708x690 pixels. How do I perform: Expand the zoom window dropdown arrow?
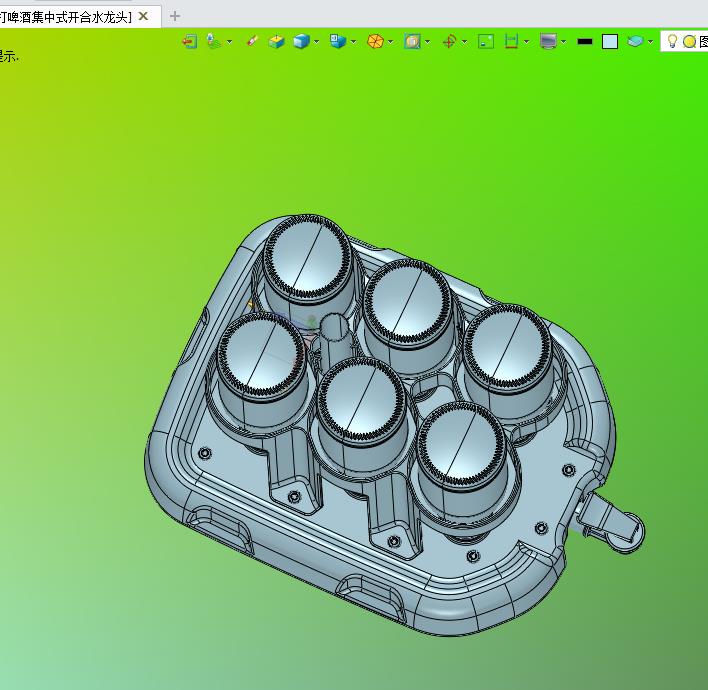[428, 42]
